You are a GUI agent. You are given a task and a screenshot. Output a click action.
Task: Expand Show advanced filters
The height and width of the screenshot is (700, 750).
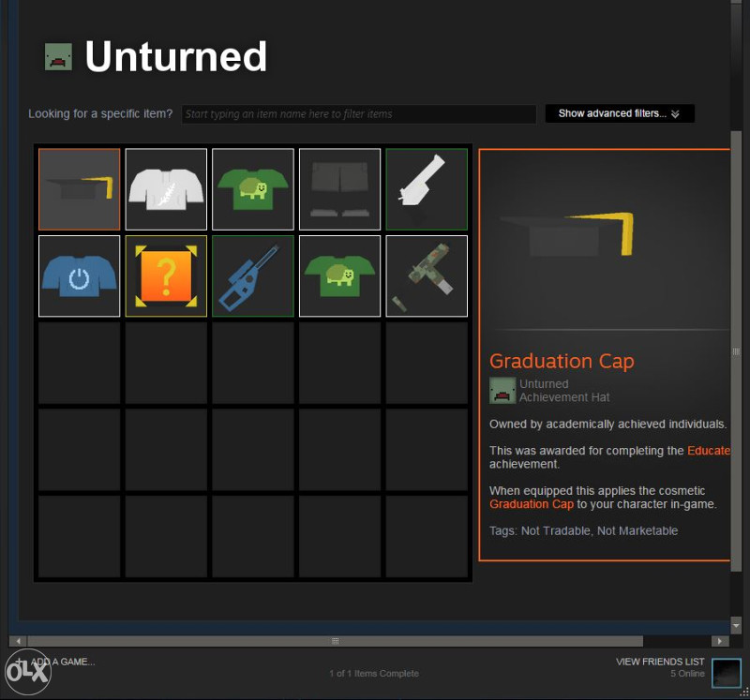pyautogui.click(x=620, y=113)
